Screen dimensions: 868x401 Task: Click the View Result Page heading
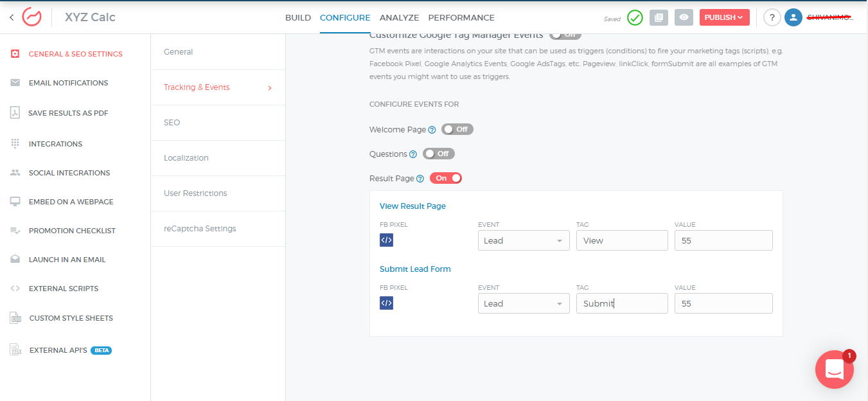(x=412, y=206)
